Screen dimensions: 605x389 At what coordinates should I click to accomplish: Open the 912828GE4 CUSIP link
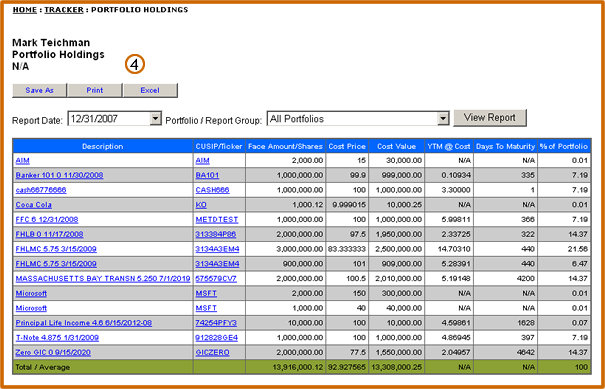click(216, 338)
